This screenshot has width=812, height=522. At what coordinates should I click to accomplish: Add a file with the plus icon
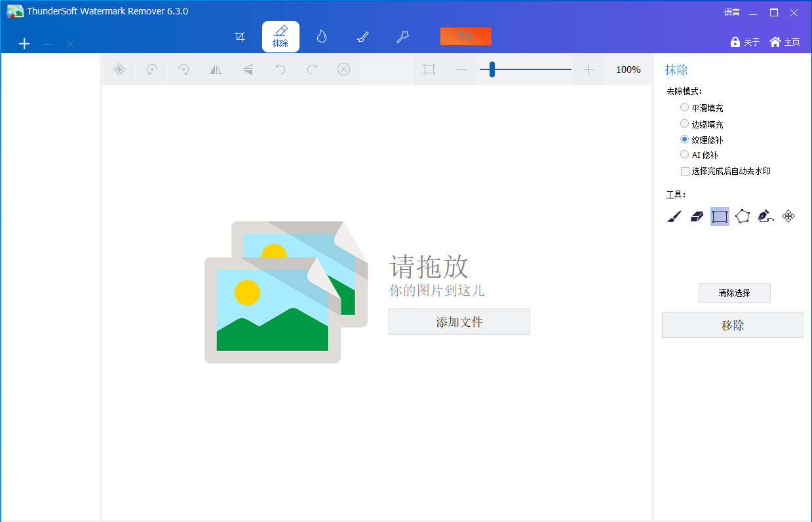coord(24,44)
